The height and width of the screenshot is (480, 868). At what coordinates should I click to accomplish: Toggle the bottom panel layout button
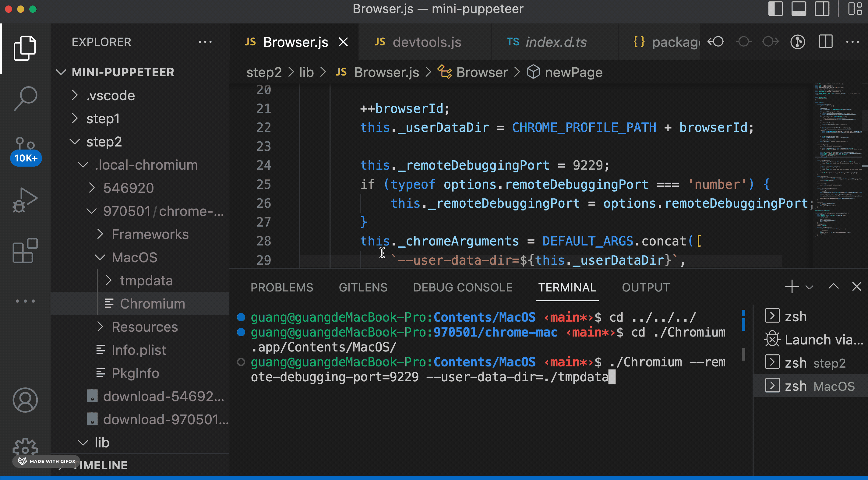(x=799, y=9)
